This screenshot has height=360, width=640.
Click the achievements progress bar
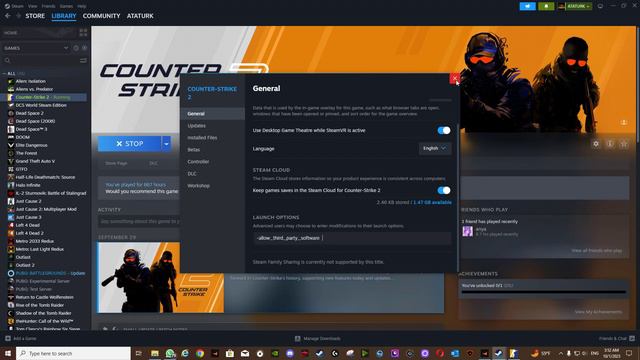click(544, 292)
